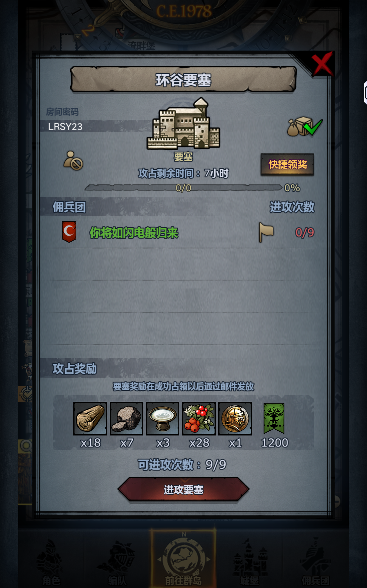
Task: Click the 快捷领奖 quick claim button
Action: pyautogui.click(x=287, y=164)
